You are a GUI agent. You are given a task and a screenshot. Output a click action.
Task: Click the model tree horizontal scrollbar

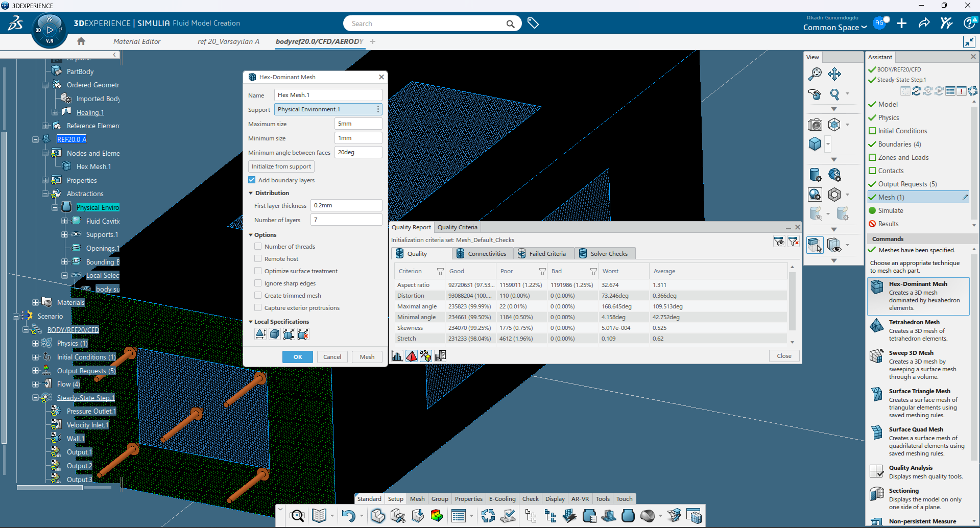[50, 488]
